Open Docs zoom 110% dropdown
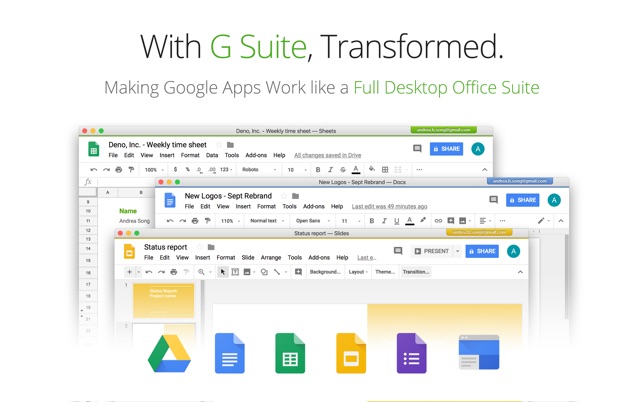The width and height of the screenshot is (643, 402). [x=230, y=221]
